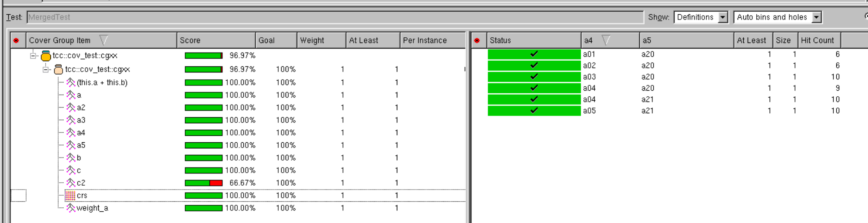Click the coverpoint icon for (this.a + this.b)

pos(71,82)
